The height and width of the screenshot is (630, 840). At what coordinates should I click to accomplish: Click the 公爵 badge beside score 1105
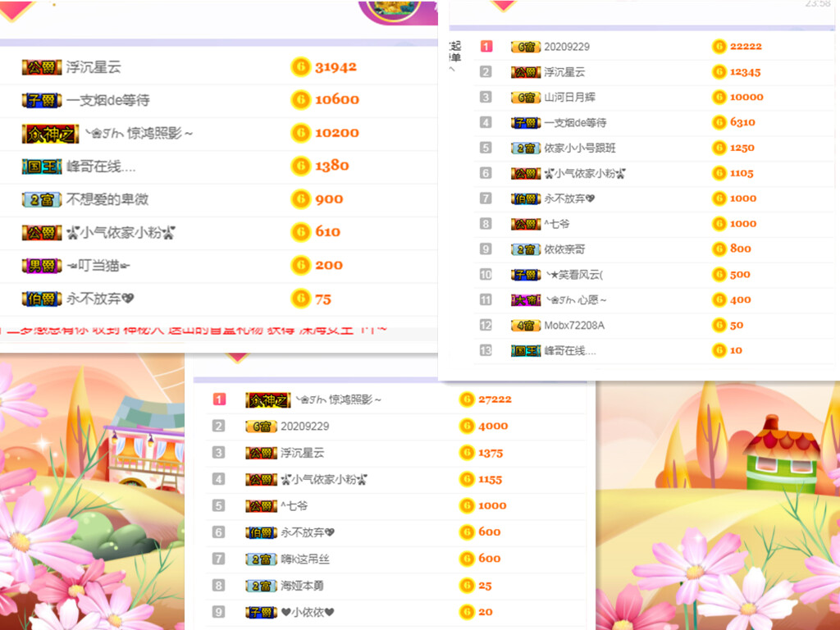pos(526,174)
